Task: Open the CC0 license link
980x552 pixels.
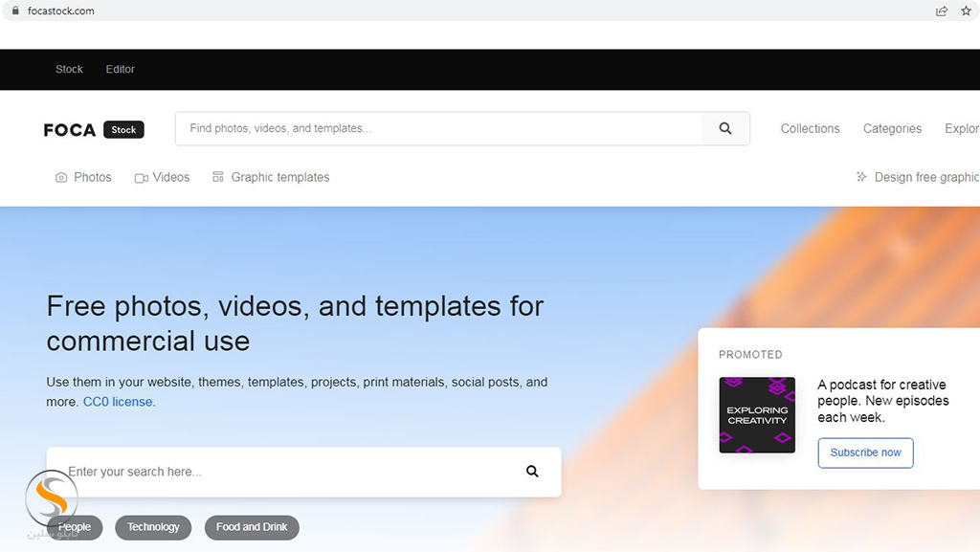Action: pyautogui.click(x=119, y=402)
